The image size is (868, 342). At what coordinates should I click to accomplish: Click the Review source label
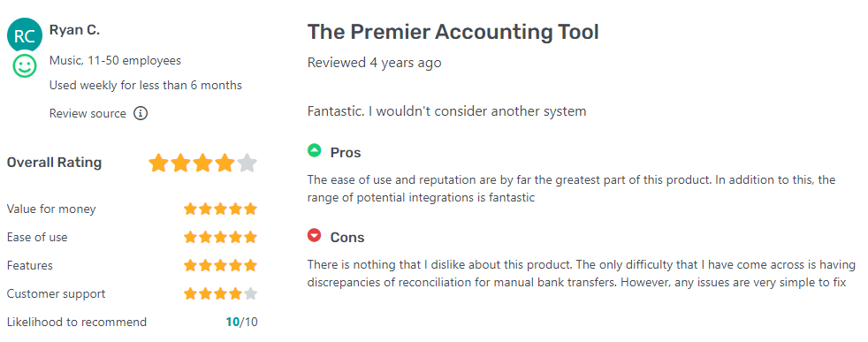88,113
